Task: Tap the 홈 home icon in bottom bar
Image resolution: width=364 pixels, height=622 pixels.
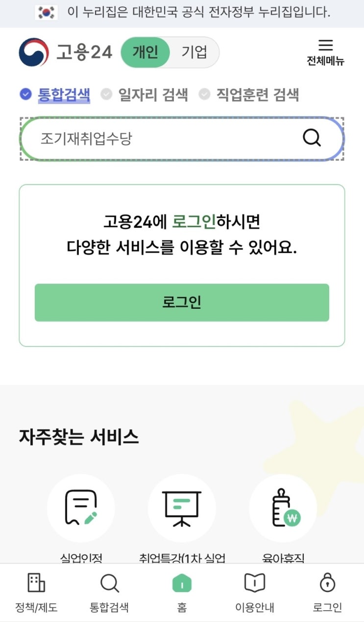Action: coord(182,583)
